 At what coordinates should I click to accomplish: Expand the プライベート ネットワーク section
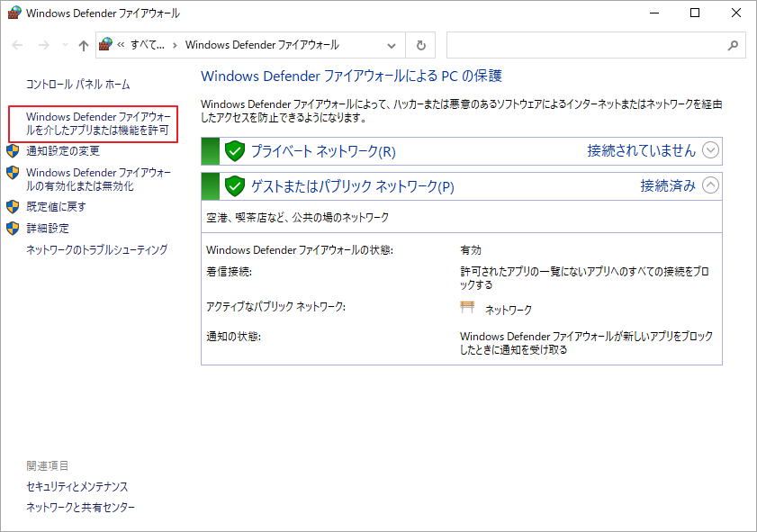pyautogui.click(x=710, y=150)
